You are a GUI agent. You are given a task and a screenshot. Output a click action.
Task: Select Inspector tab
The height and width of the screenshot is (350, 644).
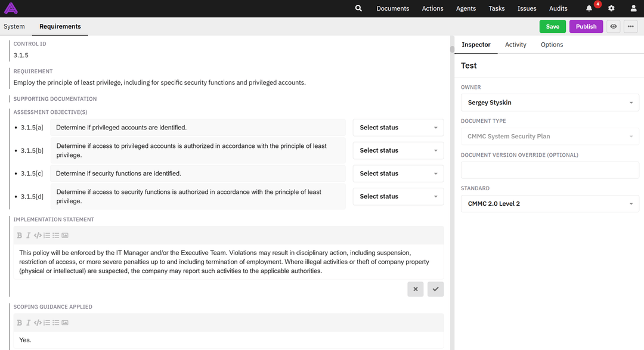[476, 44]
